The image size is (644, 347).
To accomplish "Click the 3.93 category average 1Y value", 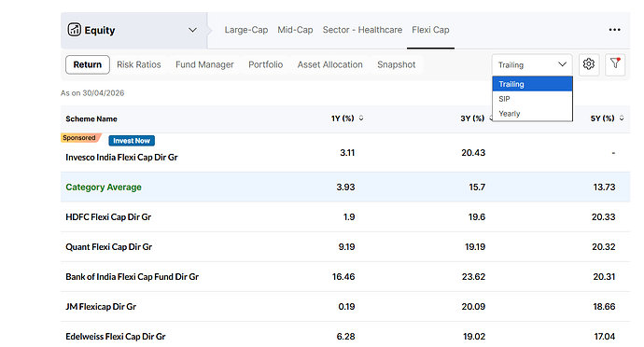I will coord(345,187).
